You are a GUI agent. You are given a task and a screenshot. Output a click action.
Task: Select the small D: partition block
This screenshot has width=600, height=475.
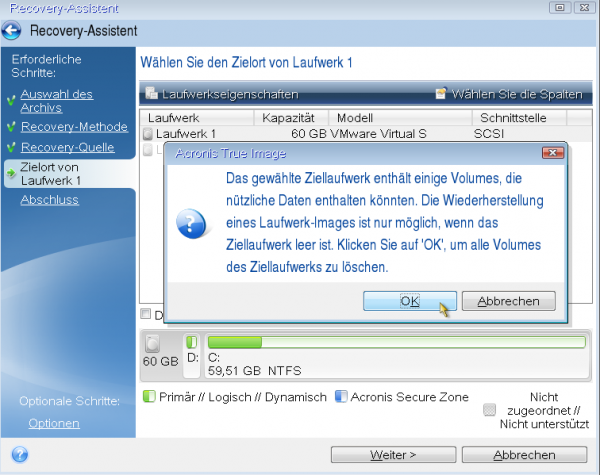point(192,342)
